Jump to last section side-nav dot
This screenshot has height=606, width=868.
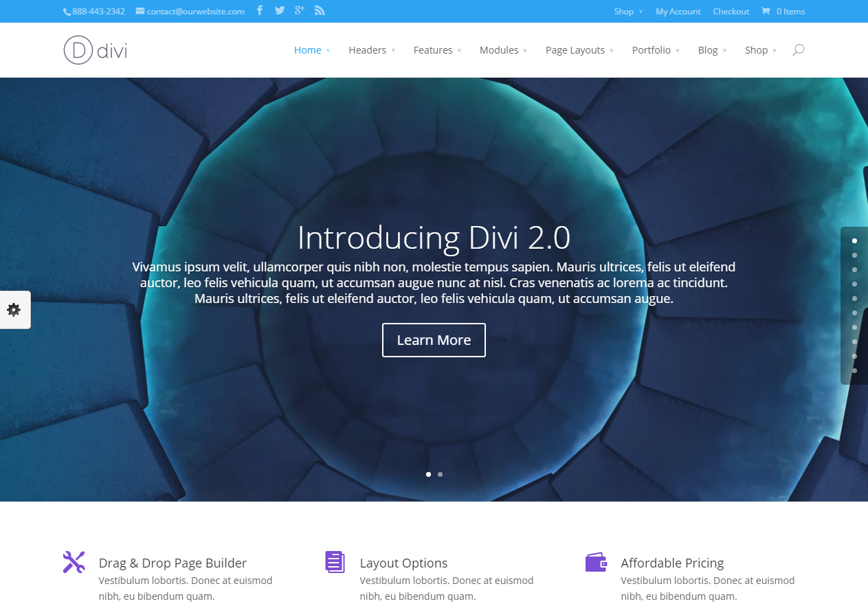click(854, 370)
